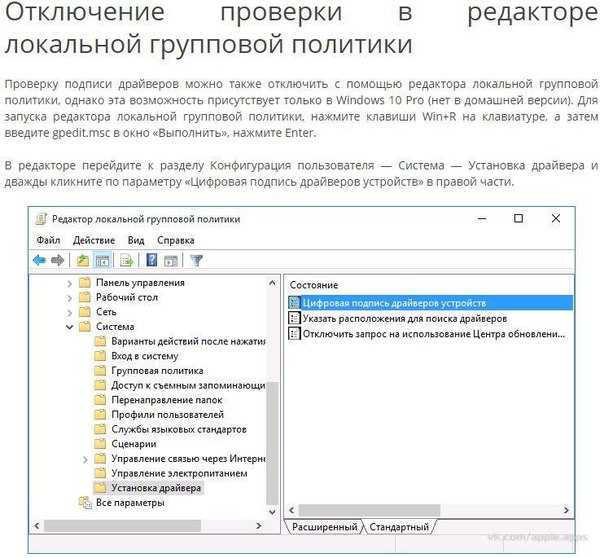Image resolution: width=604 pixels, height=558 pixels.
Task: Select 'Варианты действий после нажатия' folder
Action: point(188,341)
